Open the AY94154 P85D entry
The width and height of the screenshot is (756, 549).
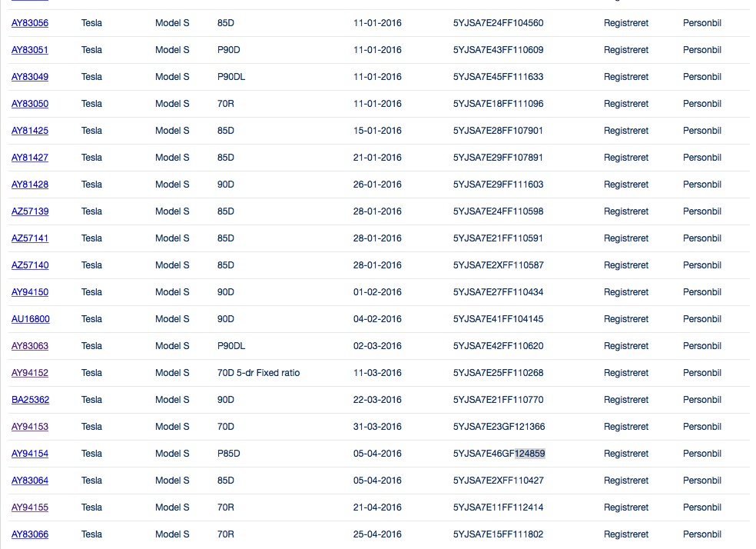[30, 454]
